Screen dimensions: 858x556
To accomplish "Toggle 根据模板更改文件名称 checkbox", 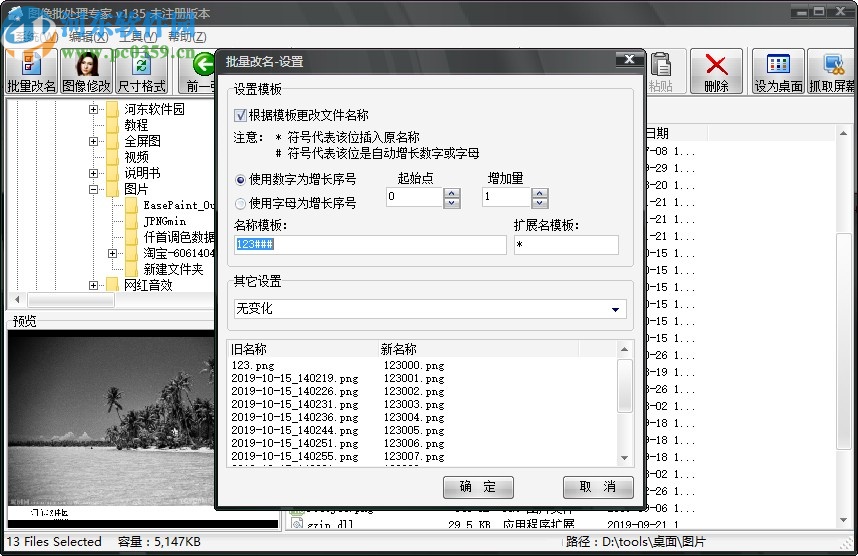I will pyautogui.click(x=240, y=115).
